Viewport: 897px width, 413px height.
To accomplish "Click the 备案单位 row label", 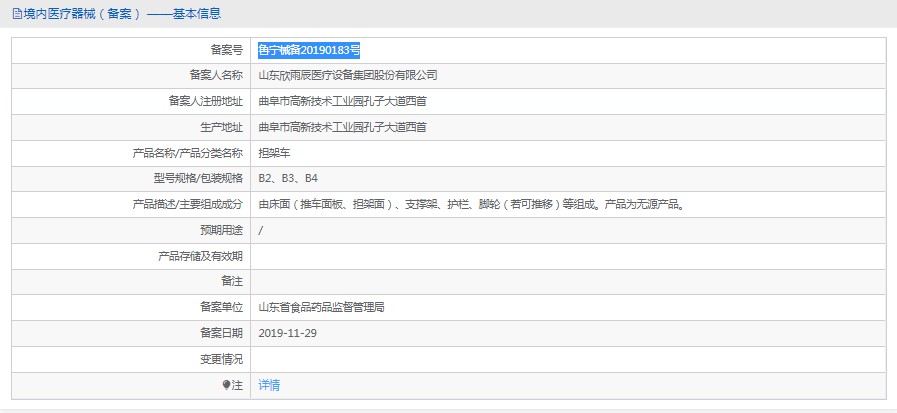I will [x=220, y=308].
